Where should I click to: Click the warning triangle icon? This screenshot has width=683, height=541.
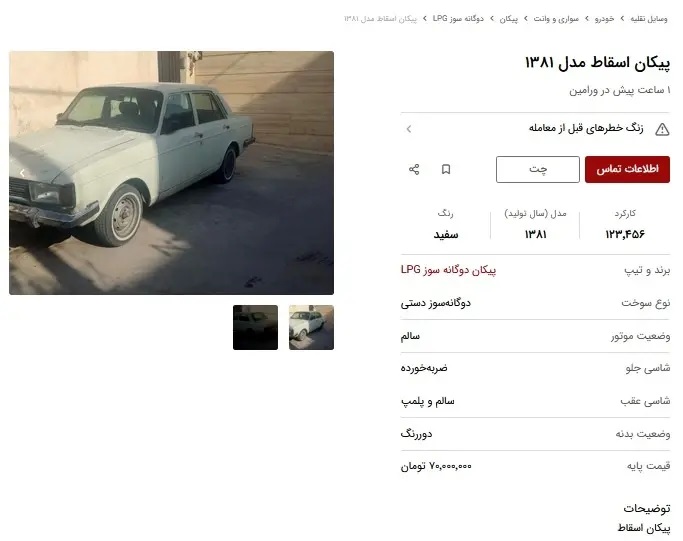(662, 129)
